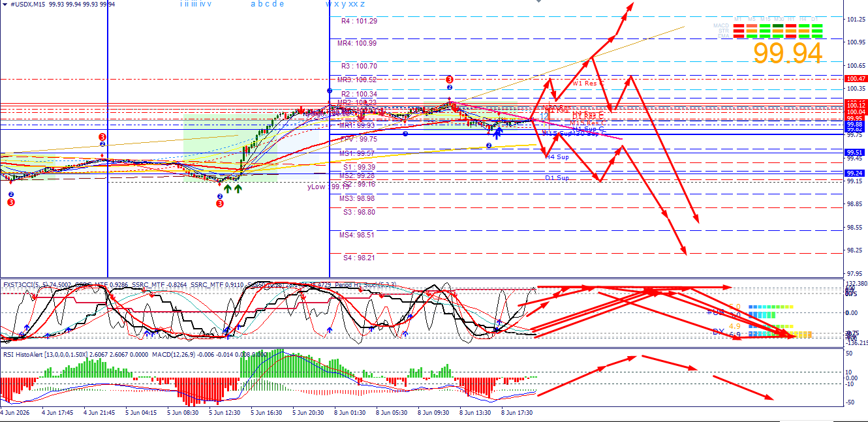Click the MS3: 98.98 pivot label
868x422 pixels.
tap(357, 198)
